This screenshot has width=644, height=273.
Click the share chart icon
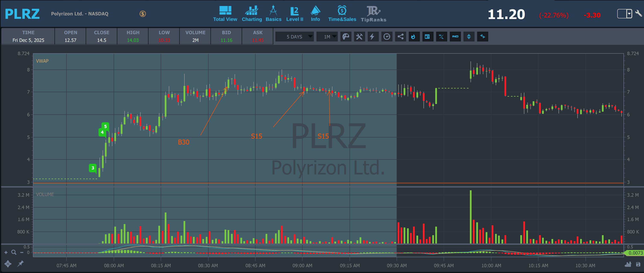click(x=400, y=37)
